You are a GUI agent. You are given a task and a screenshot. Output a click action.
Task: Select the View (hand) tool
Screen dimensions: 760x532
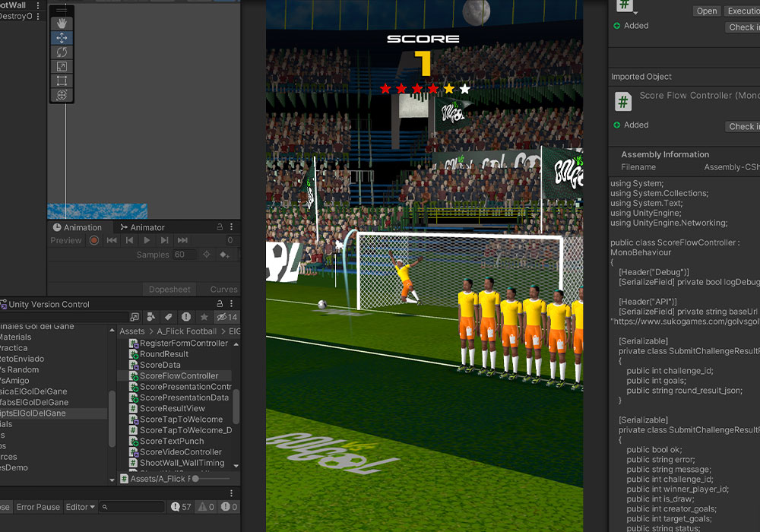coord(62,24)
